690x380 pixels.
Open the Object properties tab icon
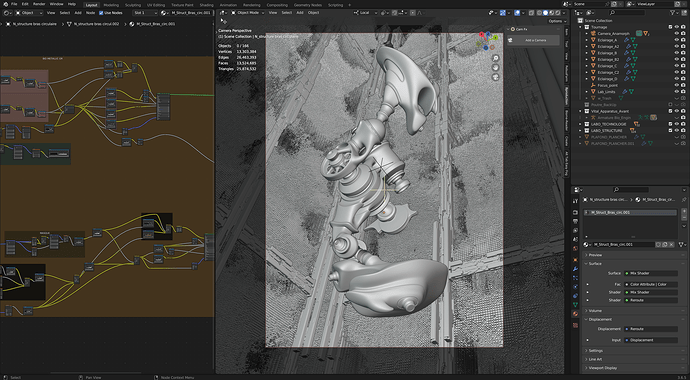pyautogui.click(x=576, y=260)
